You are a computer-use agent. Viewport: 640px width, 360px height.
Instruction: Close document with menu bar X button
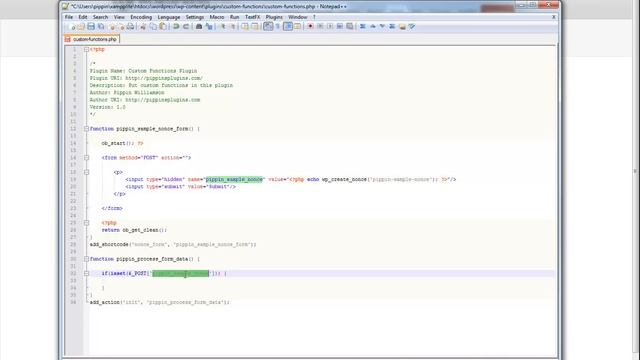tap(554, 17)
